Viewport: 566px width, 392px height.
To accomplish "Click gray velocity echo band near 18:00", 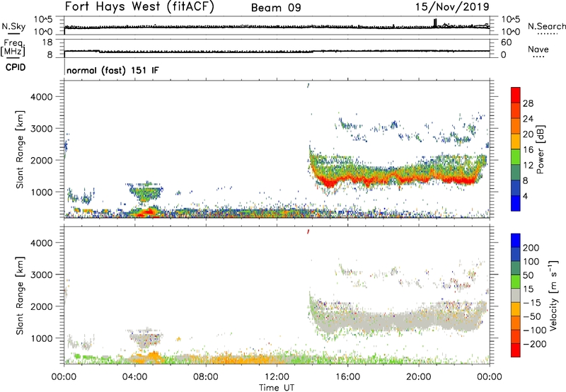I will click(383, 321).
